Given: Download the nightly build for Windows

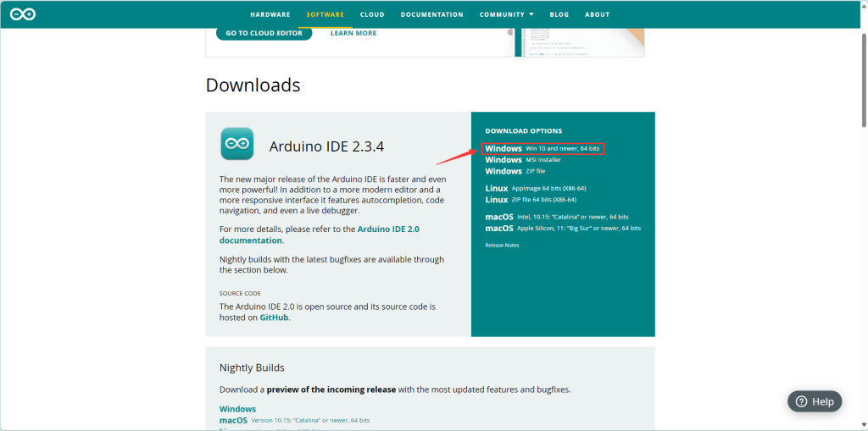Looking at the screenshot, I should coord(237,409).
